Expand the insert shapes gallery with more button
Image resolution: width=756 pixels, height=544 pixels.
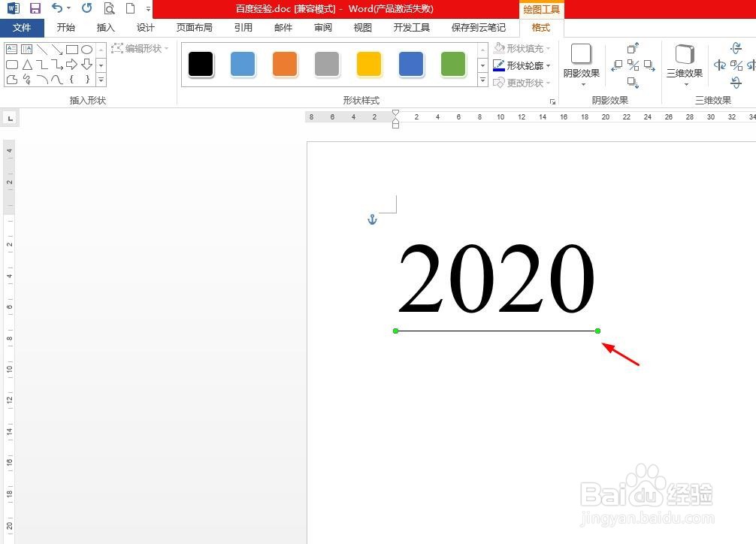pos(101,79)
